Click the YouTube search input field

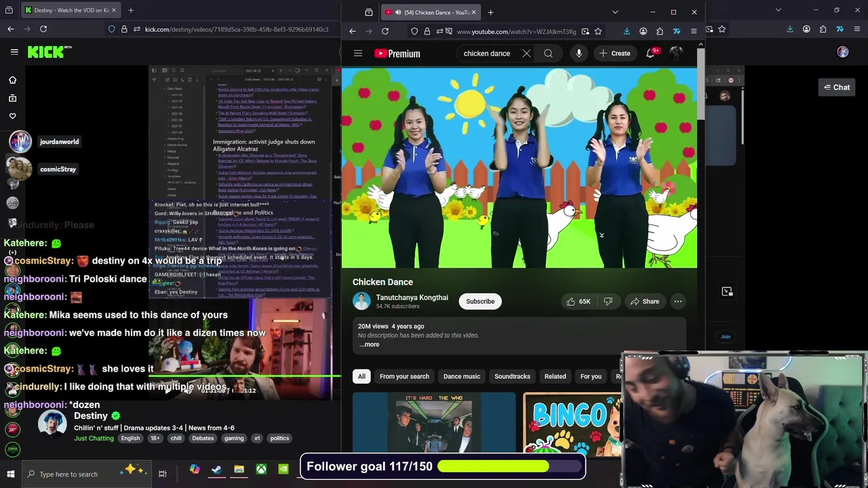[x=487, y=54]
